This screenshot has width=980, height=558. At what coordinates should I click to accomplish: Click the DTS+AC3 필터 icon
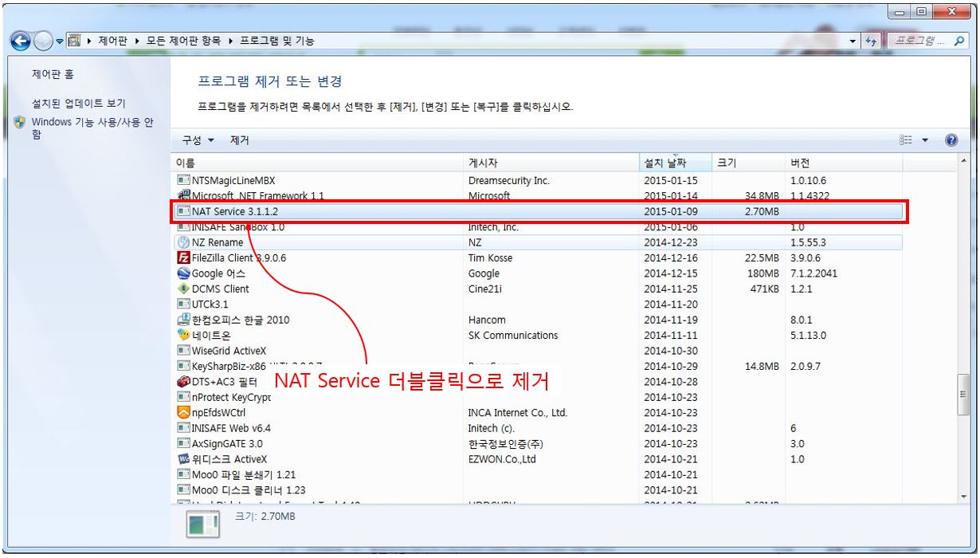click(184, 382)
